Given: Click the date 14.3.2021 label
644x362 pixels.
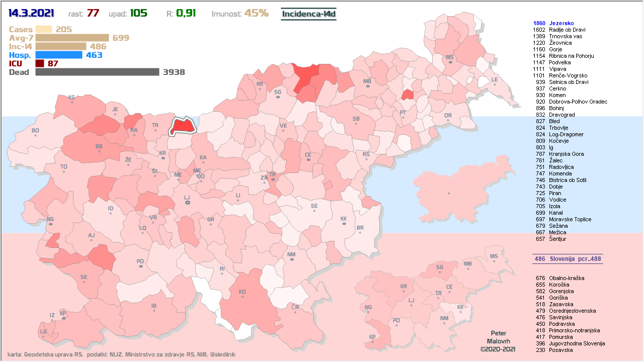Looking at the screenshot, I should tap(31, 14).
